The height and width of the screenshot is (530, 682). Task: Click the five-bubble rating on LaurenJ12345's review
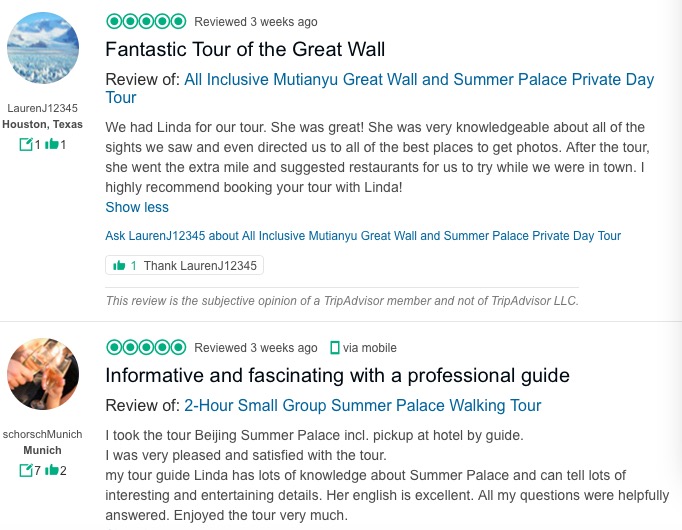[x=145, y=21]
